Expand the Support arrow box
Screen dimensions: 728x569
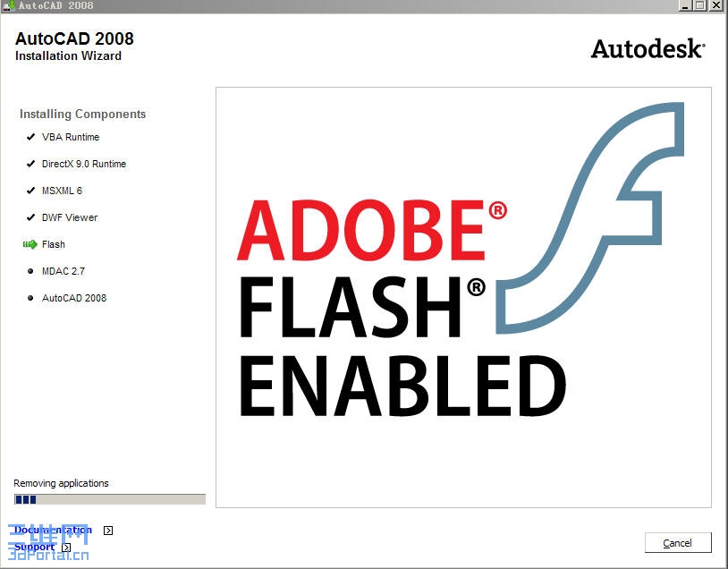(67, 548)
